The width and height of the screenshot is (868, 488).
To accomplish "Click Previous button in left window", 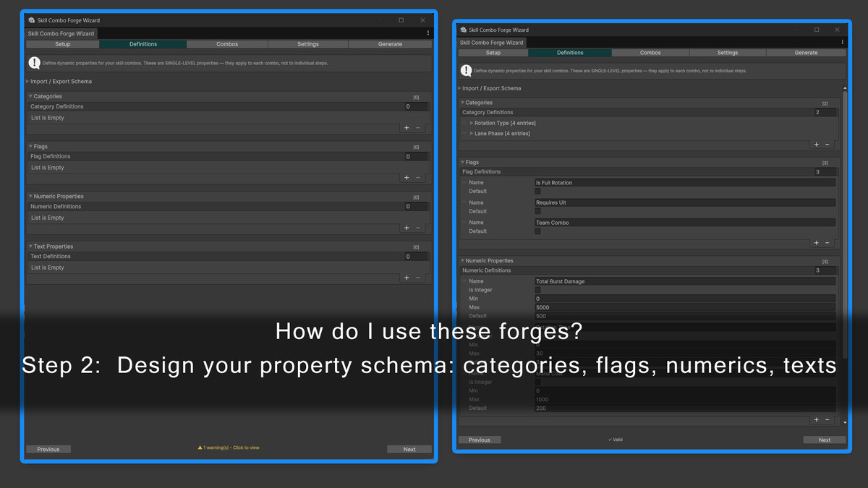I will pos(48,449).
